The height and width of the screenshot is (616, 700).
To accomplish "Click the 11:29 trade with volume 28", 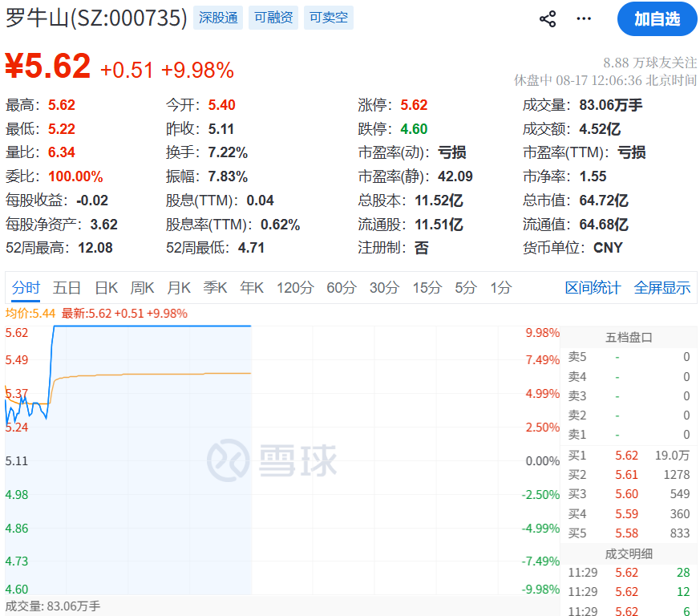I will click(629, 572).
